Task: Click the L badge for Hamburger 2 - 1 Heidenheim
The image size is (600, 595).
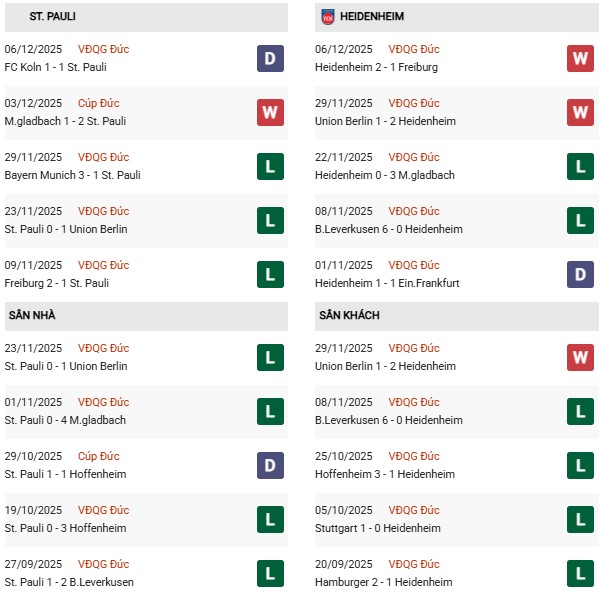Action: 580,573
